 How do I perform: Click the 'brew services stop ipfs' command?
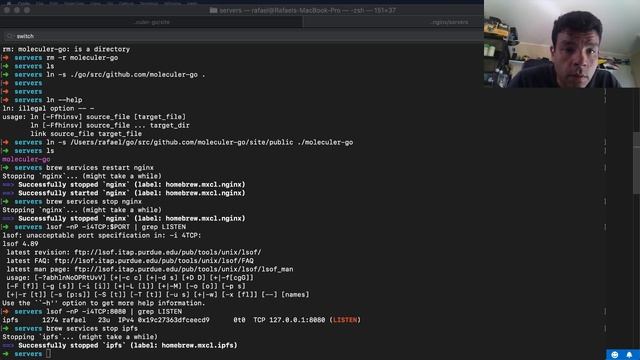(x=92, y=329)
